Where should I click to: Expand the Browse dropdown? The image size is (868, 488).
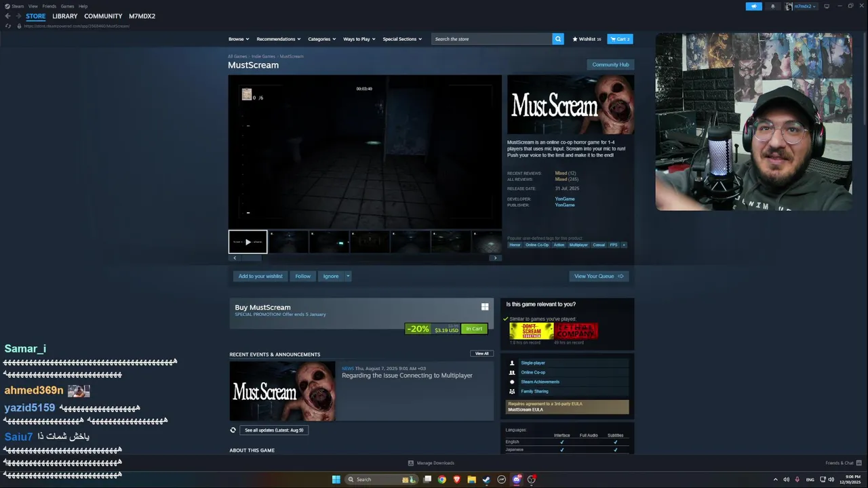coord(239,39)
